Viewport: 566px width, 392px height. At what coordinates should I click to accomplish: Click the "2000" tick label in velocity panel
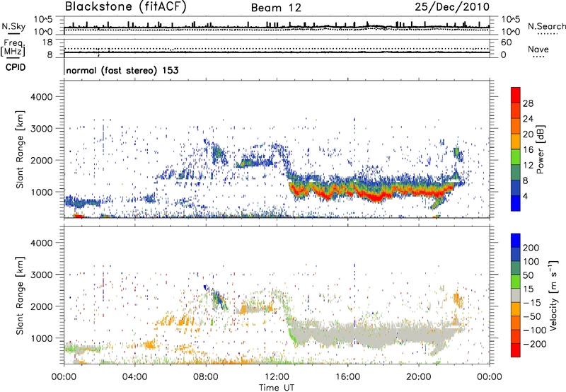42,306
